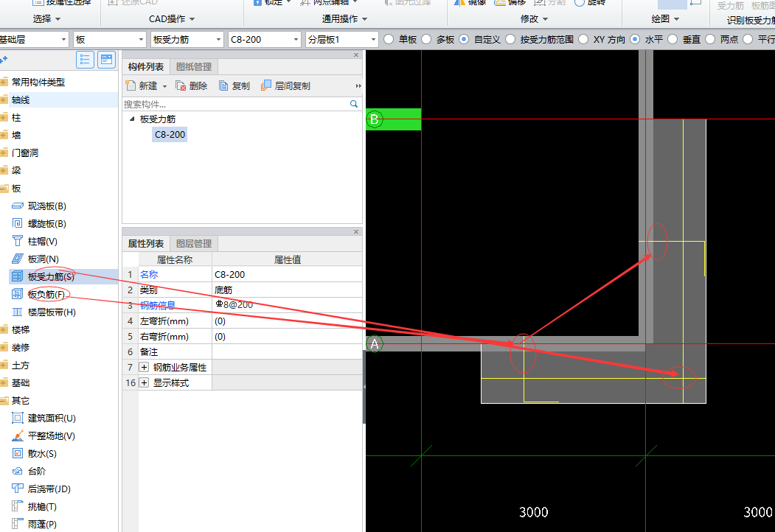The image size is (775, 532).
Task: Click the 复制 copy component icon
Action: tap(224, 86)
